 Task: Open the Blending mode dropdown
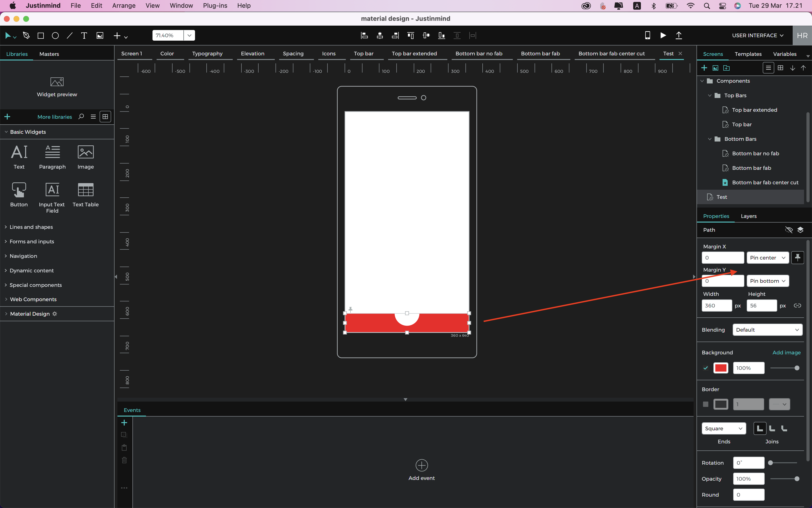coord(767,329)
